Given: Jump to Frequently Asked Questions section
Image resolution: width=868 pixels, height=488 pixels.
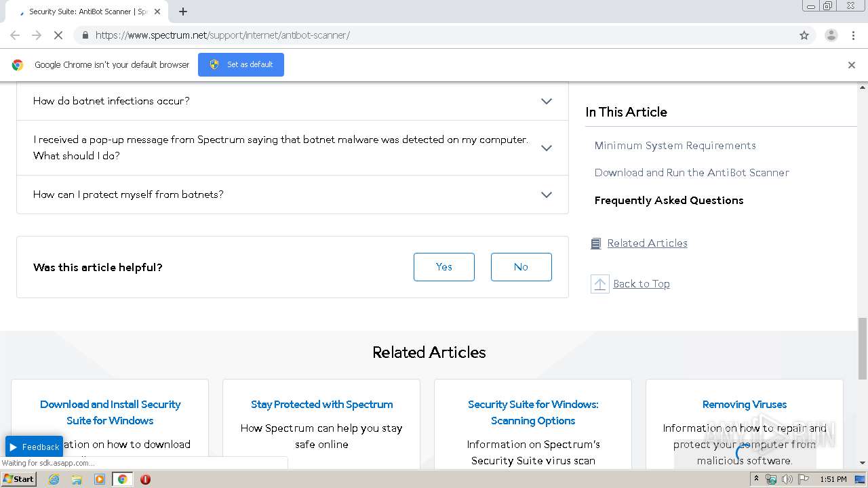Looking at the screenshot, I should (x=669, y=201).
